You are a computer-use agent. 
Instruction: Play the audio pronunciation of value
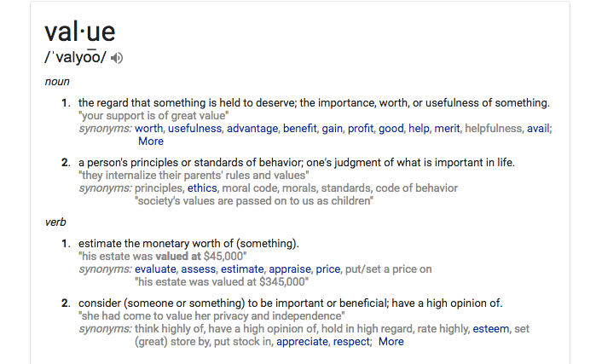pyautogui.click(x=117, y=58)
